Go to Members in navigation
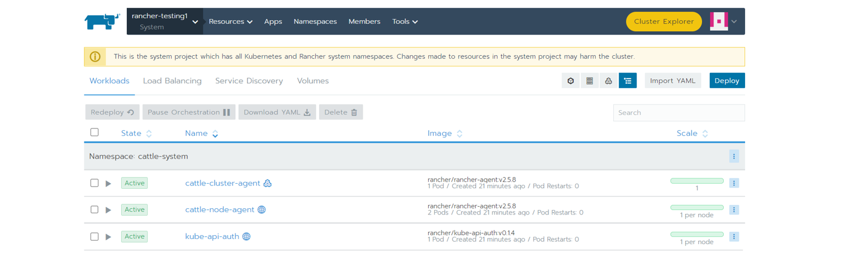Viewport: 868px width, 277px height. pos(364,21)
